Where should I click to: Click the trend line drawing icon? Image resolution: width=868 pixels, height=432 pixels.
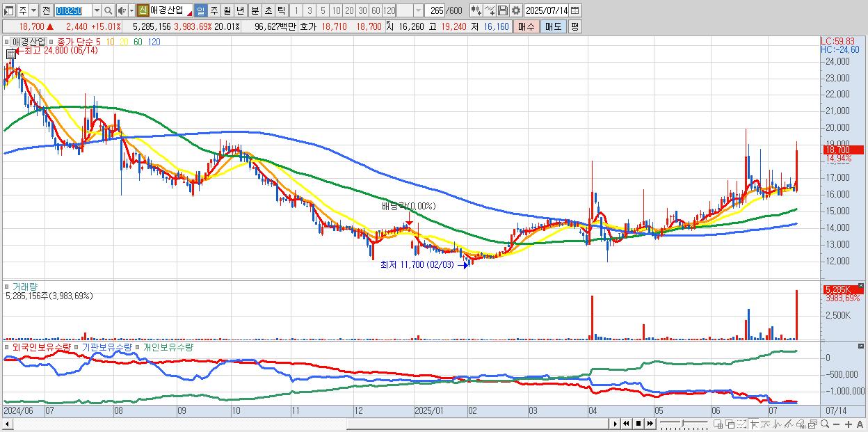789,424
